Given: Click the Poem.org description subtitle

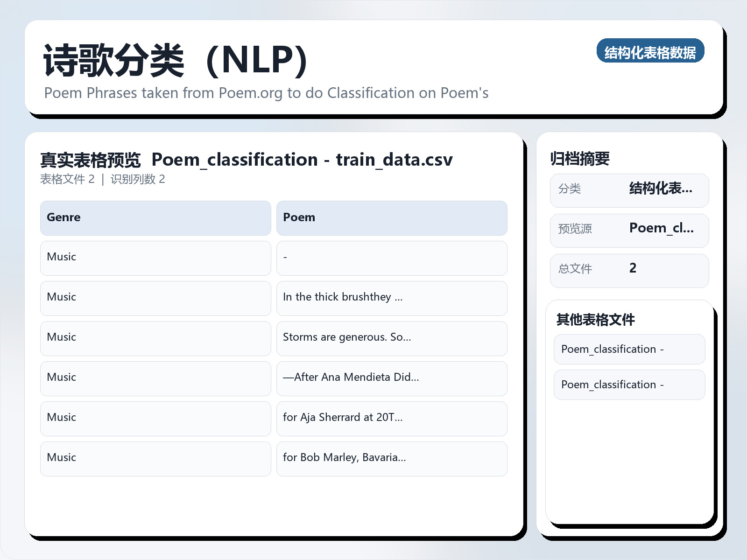Looking at the screenshot, I should [x=266, y=93].
